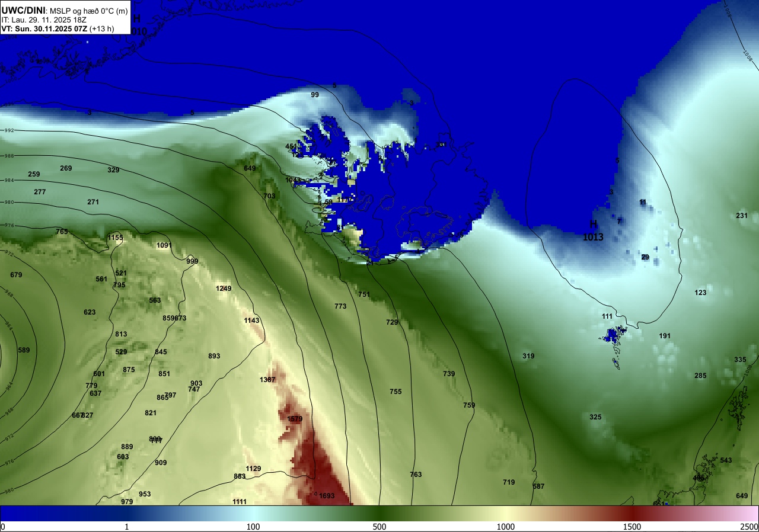Select the 751 height value south of Iceland
The width and height of the screenshot is (759, 532).
coord(364,294)
